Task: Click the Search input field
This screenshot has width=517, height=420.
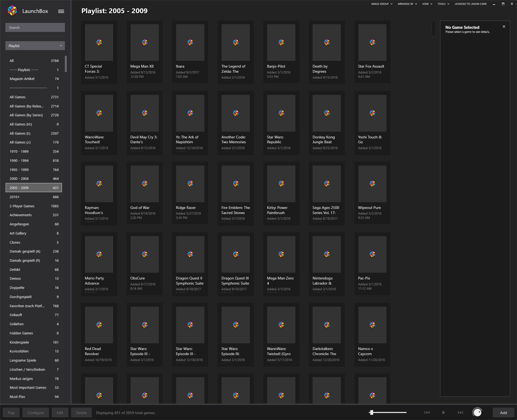Action: (35, 27)
